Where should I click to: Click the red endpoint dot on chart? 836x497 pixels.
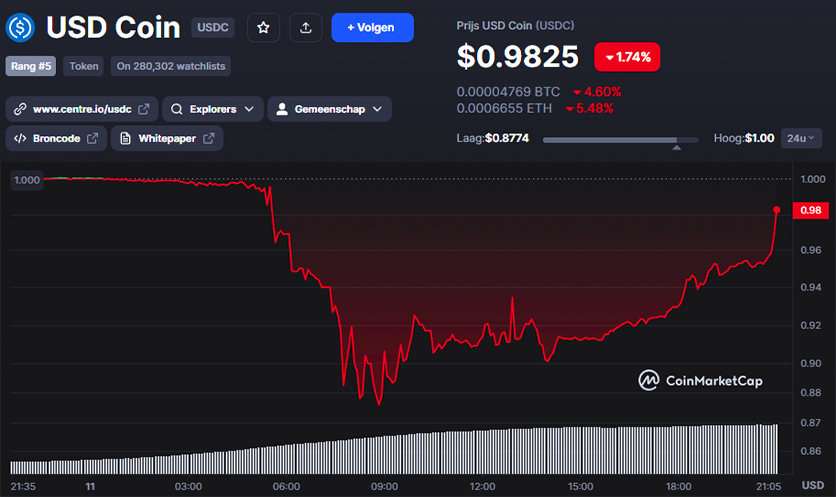(777, 210)
